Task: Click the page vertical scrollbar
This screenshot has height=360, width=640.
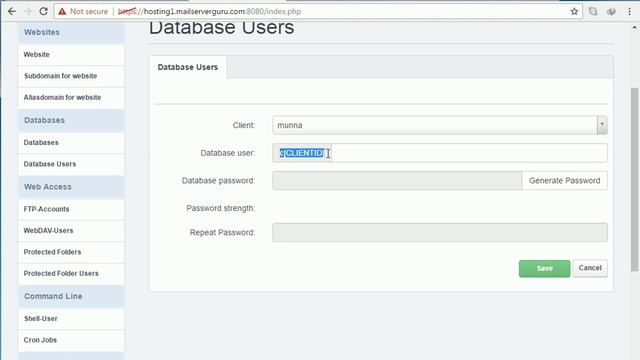Action: 634,180
